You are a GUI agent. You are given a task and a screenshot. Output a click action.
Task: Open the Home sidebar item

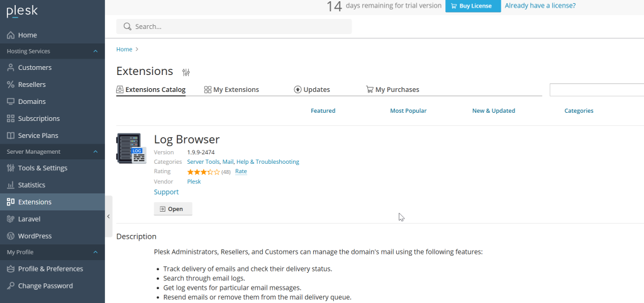pyautogui.click(x=52, y=35)
